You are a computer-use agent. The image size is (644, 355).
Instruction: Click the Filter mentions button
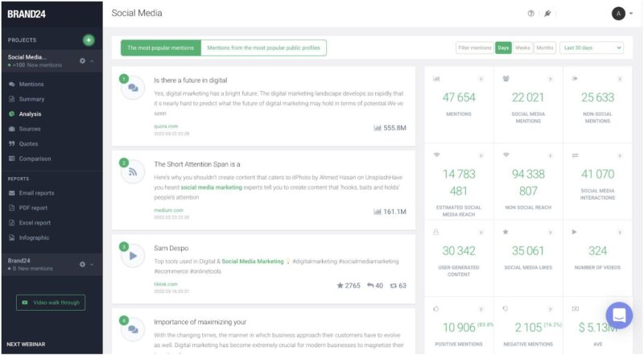click(475, 47)
